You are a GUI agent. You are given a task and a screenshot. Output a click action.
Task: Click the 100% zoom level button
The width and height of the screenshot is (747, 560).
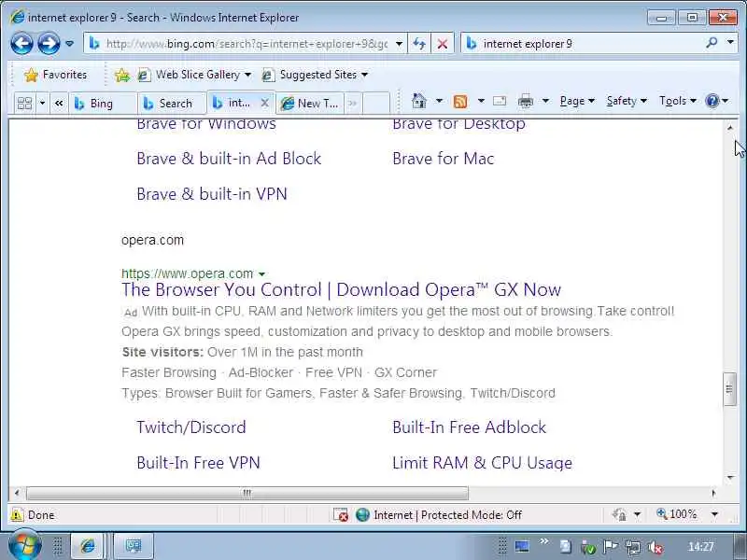point(676,514)
